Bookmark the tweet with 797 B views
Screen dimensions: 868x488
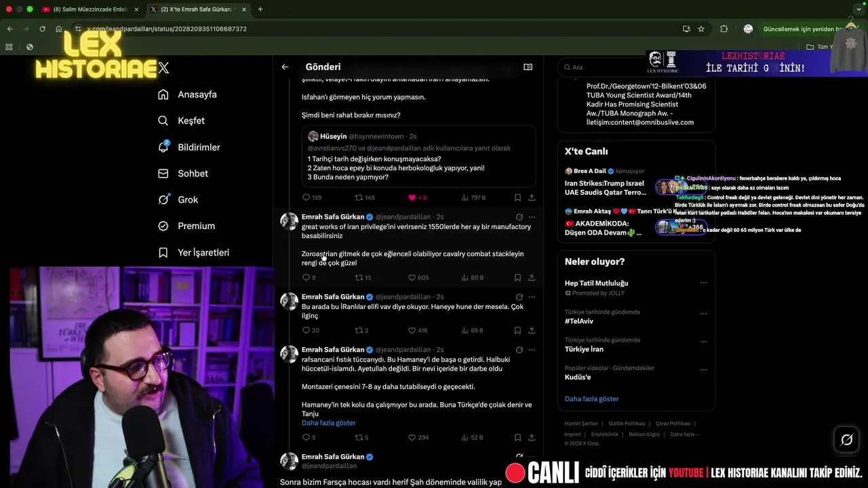[x=517, y=197]
